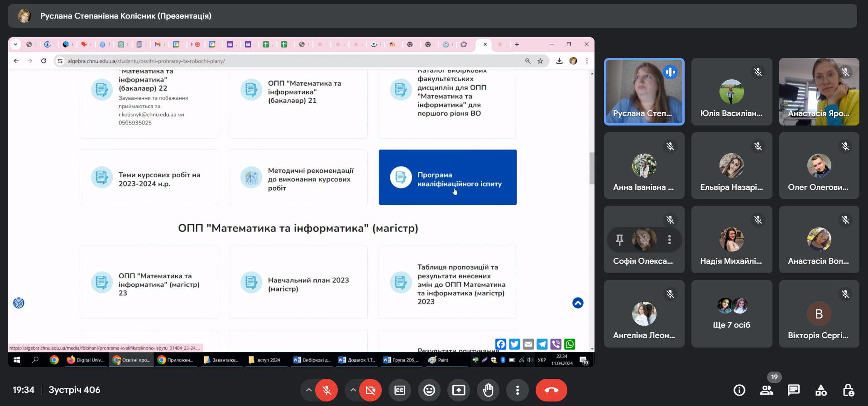
Task: Open 'ОПП Математика та інформатика (магістр) 23'
Action: 149,282
